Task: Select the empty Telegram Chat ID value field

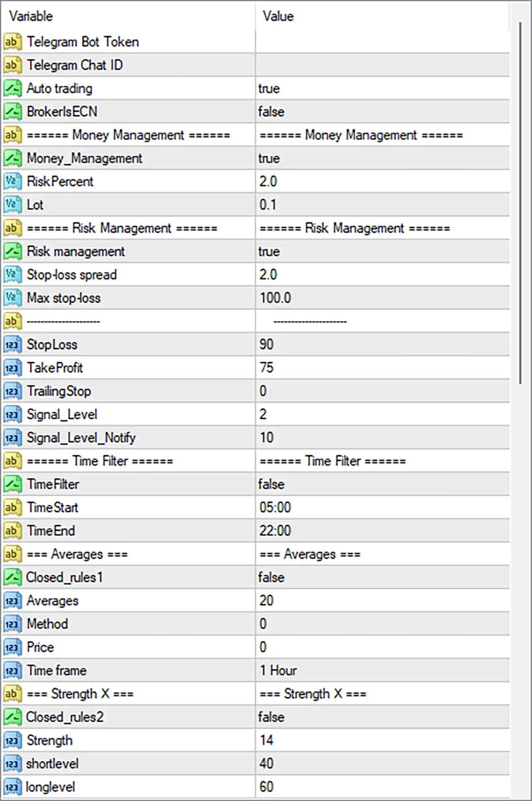Action: click(x=383, y=65)
